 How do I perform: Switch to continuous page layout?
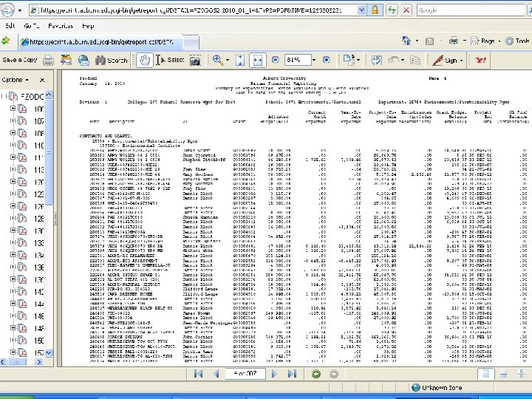[x=503, y=374]
